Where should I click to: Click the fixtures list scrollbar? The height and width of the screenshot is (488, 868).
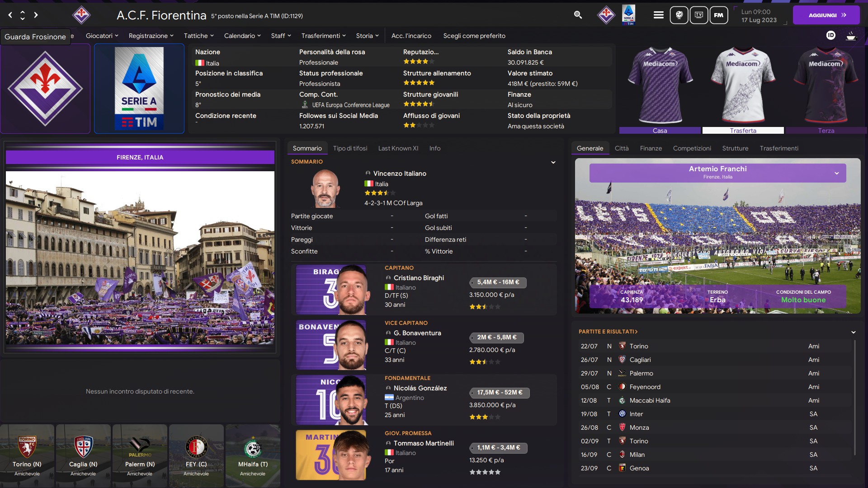[854, 398]
